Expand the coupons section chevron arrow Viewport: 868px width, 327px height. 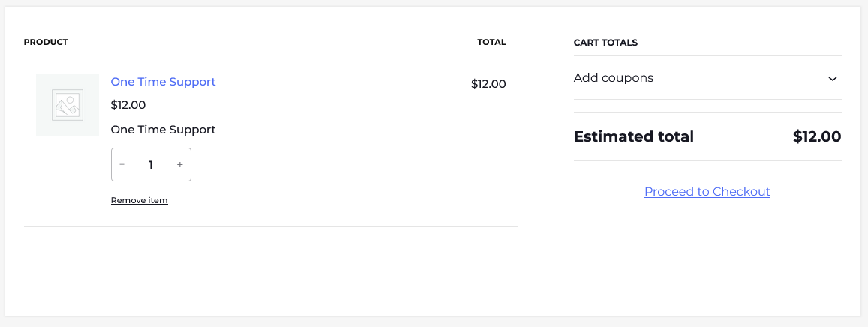(x=832, y=79)
